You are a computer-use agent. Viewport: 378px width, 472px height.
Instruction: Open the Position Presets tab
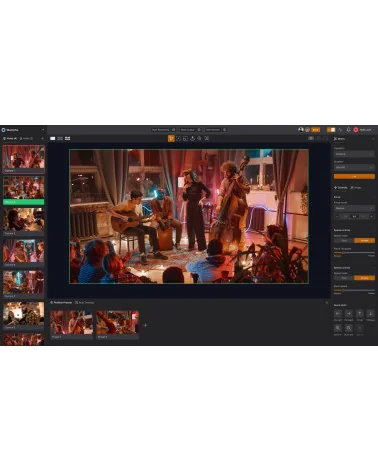click(x=61, y=303)
